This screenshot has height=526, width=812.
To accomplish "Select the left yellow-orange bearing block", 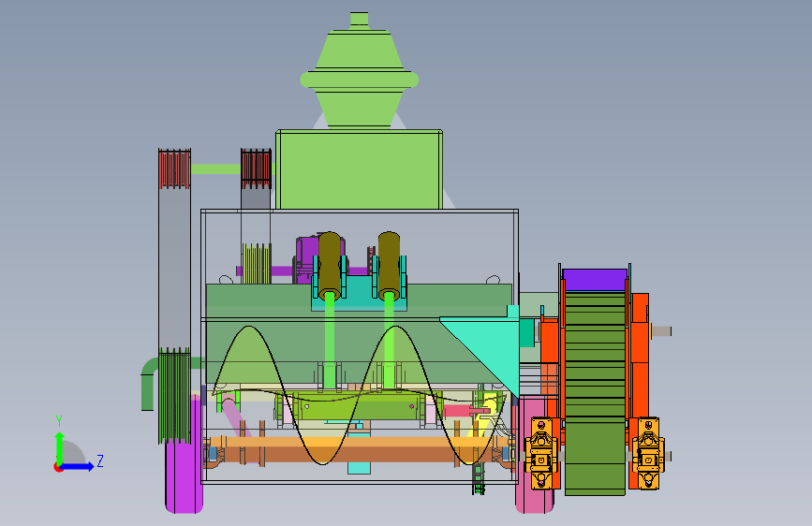I will [541, 454].
